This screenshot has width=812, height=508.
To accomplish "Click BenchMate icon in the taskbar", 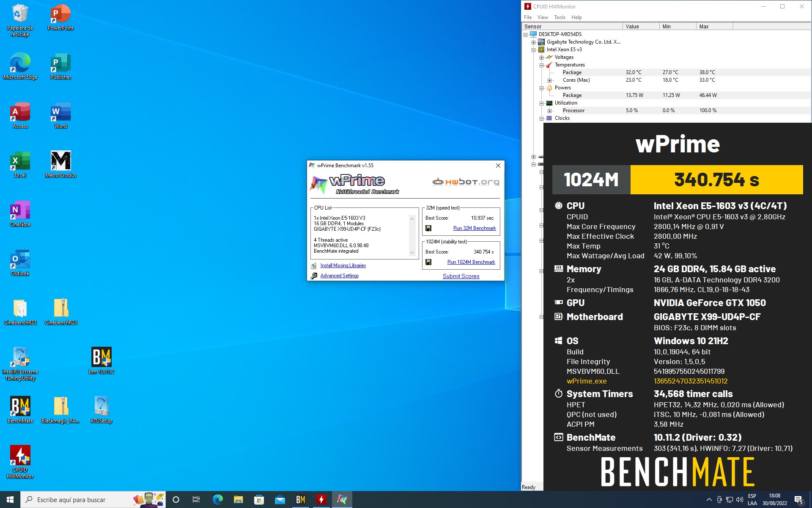I will [301, 500].
